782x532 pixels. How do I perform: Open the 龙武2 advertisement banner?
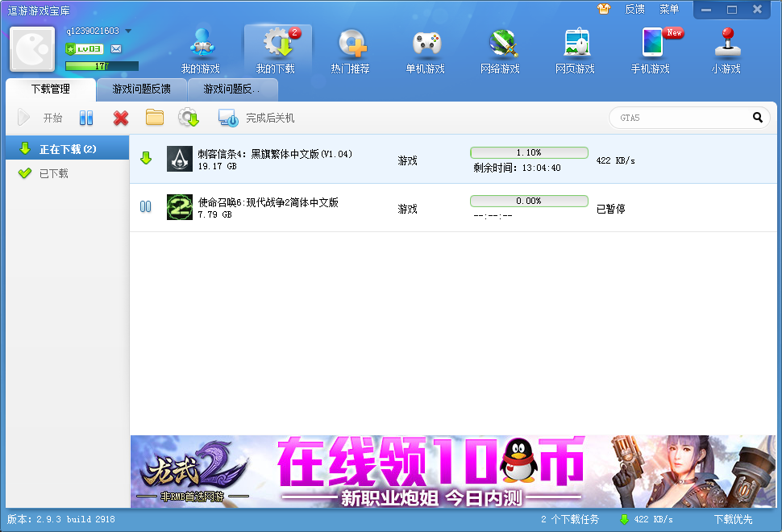pos(453,472)
